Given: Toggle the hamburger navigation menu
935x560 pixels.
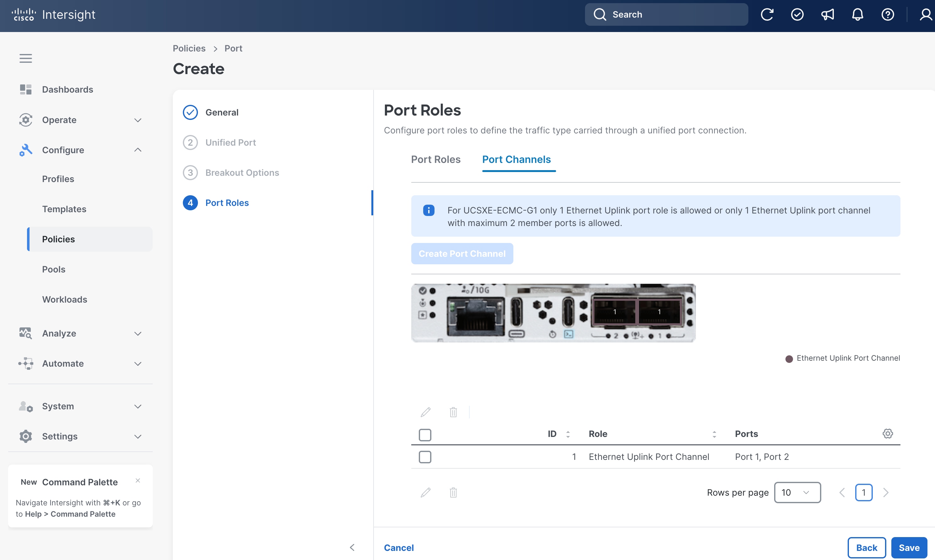Looking at the screenshot, I should point(26,58).
